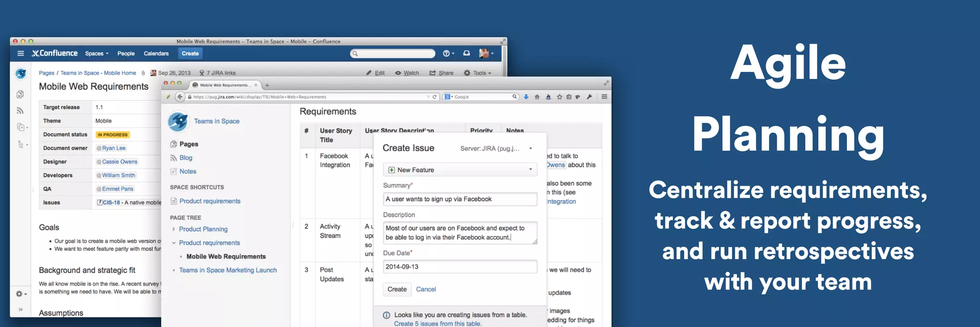
Task: Open the blog feed icon in collapsed sidebar
Action: tap(20, 111)
